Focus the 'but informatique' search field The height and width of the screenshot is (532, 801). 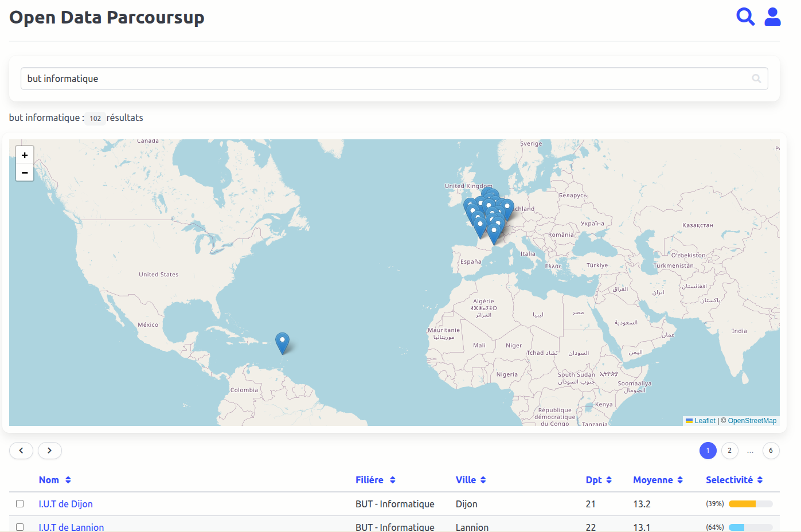click(x=384, y=79)
